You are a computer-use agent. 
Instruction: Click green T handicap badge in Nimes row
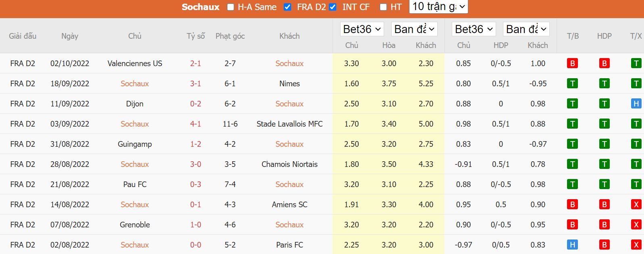[x=604, y=83]
